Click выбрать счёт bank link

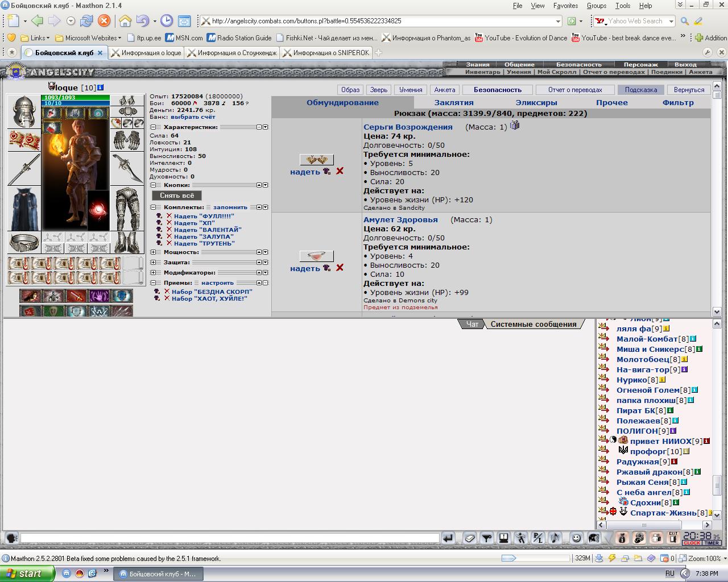pos(193,117)
